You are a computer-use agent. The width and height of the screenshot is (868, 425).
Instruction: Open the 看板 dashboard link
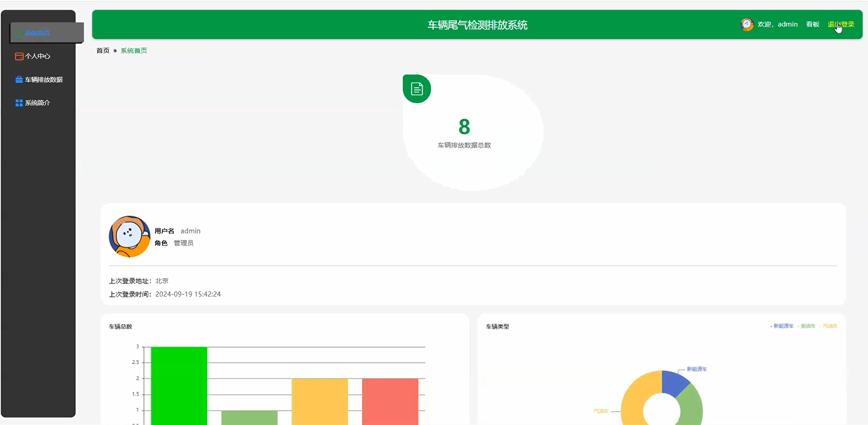pyautogui.click(x=812, y=25)
